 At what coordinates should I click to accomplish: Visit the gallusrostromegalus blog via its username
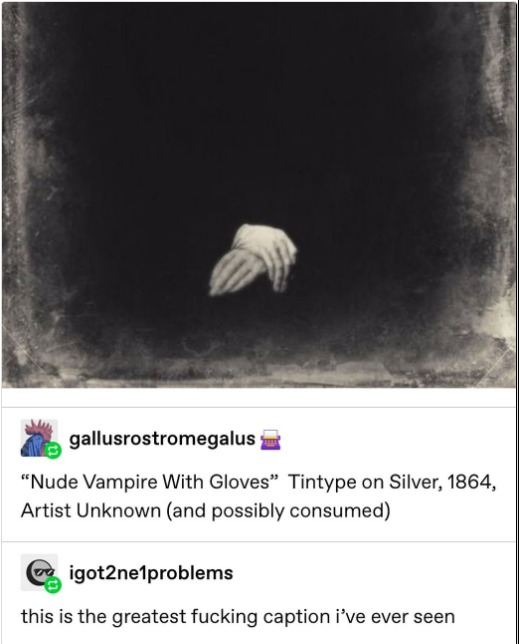pos(162,439)
